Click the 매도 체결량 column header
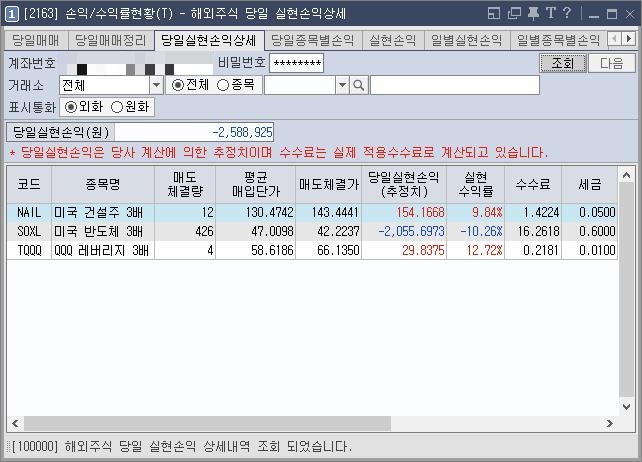642x462 pixels. tap(185, 184)
